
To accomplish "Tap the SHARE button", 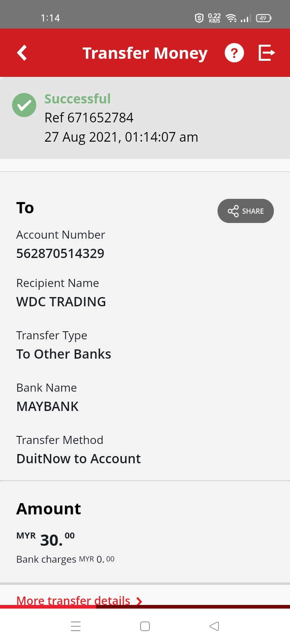I will pyautogui.click(x=246, y=211).
